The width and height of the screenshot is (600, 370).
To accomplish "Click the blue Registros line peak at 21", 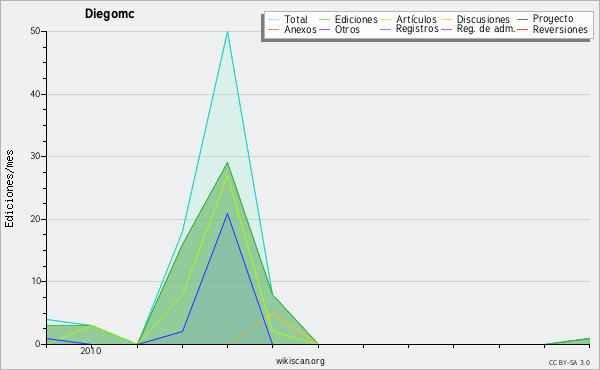I will pyautogui.click(x=227, y=214).
